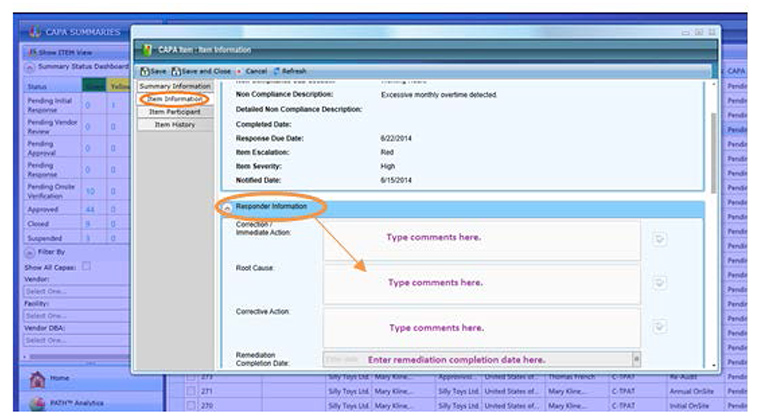Tick the checkbox for row 273

coord(191,376)
